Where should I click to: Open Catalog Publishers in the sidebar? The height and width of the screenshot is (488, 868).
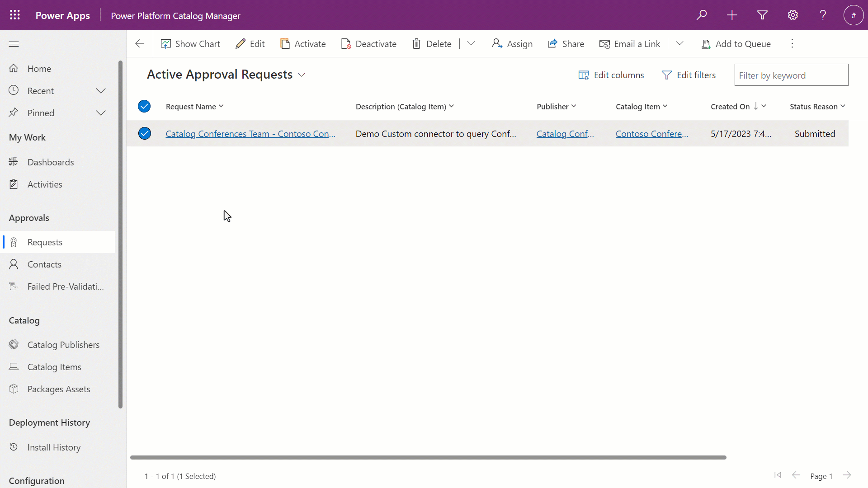[x=63, y=344]
